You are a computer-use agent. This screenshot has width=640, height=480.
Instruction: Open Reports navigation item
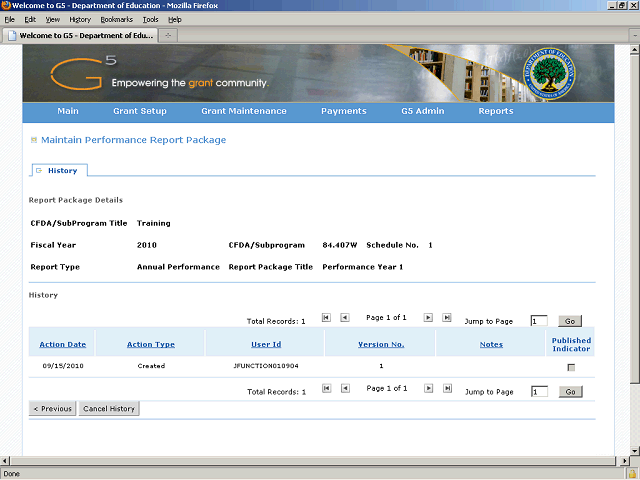coord(496,111)
